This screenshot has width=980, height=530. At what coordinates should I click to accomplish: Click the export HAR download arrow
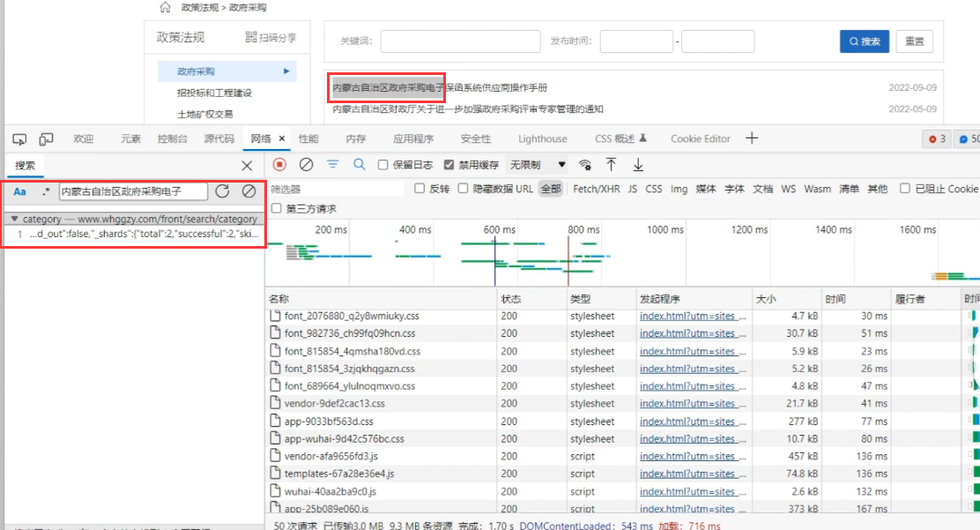tap(638, 165)
